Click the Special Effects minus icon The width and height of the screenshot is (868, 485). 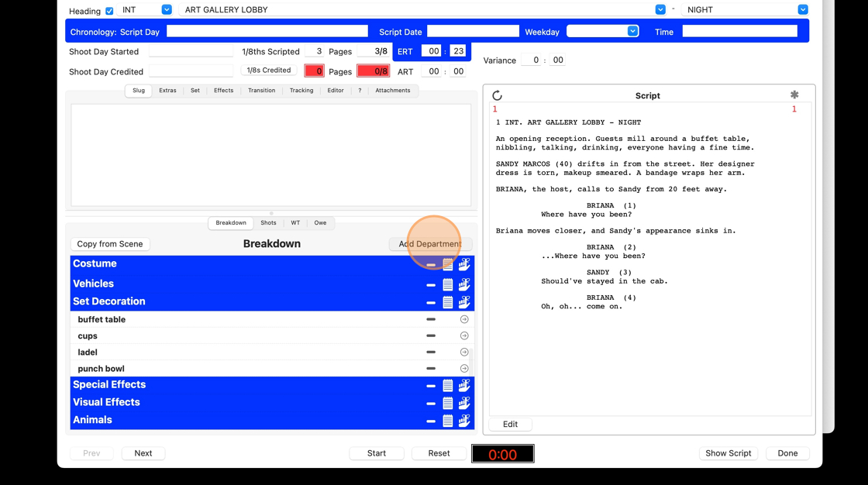431,386
